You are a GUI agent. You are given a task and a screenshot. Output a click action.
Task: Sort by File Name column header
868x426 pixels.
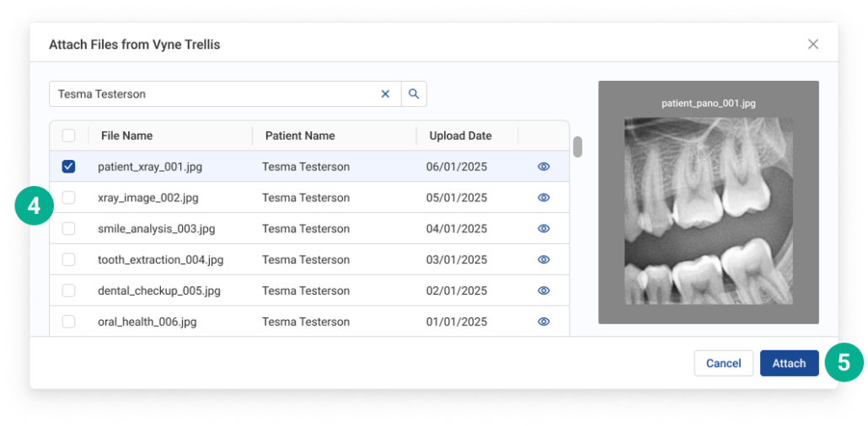coord(126,136)
